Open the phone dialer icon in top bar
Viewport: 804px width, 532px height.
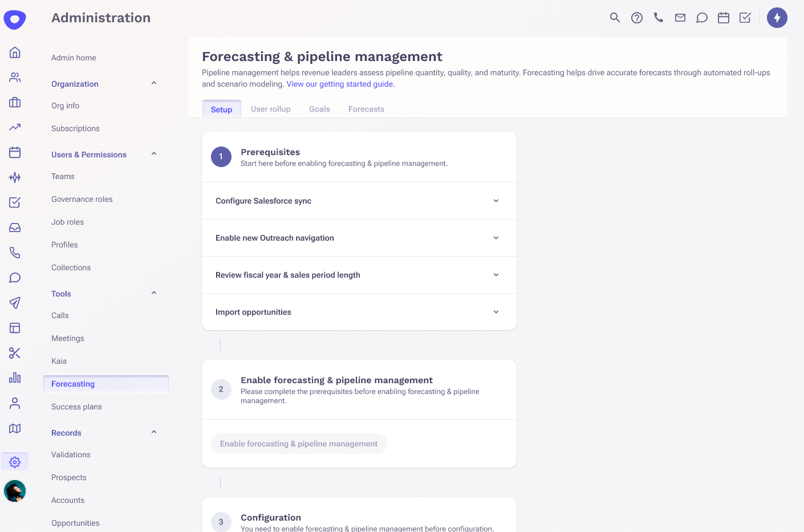pyautogui.click(x=658, y=18)
